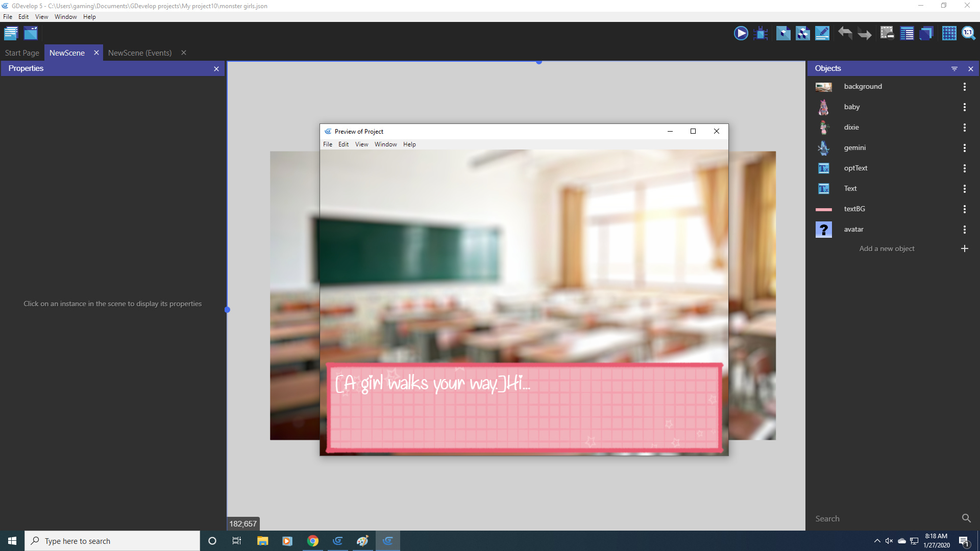This screenshot has height=551, width=980.
Task: Open options menu for background object
Action: (x=964, y=87)
